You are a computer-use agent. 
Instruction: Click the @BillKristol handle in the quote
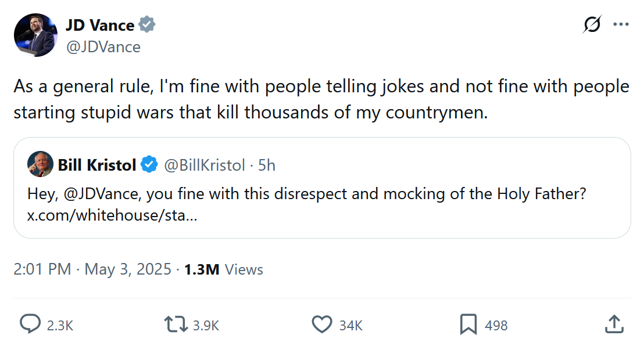tap(204, 165)
